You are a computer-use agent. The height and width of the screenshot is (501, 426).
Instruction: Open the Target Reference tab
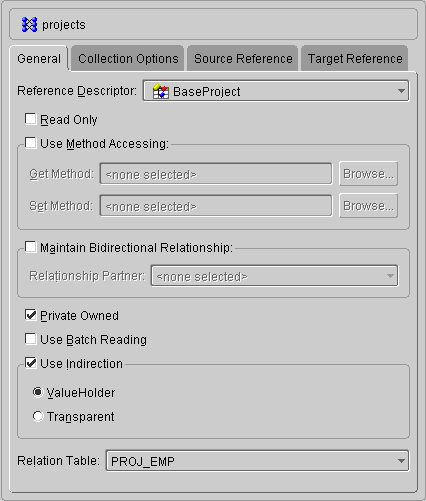355,59
